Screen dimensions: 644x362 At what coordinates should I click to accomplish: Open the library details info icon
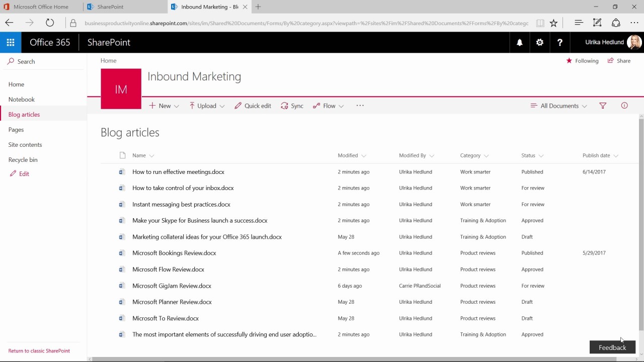624,106
